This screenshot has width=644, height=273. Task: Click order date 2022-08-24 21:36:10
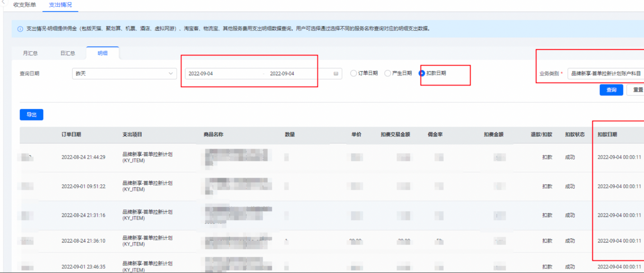click(83, 241)
